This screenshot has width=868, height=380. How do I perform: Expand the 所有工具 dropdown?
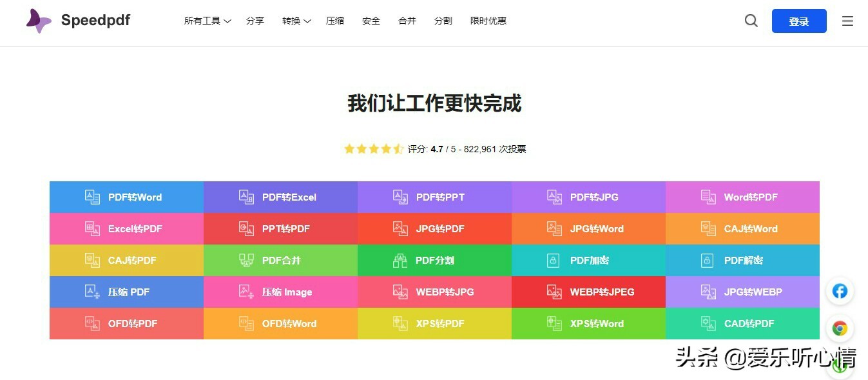pos(206,20)
